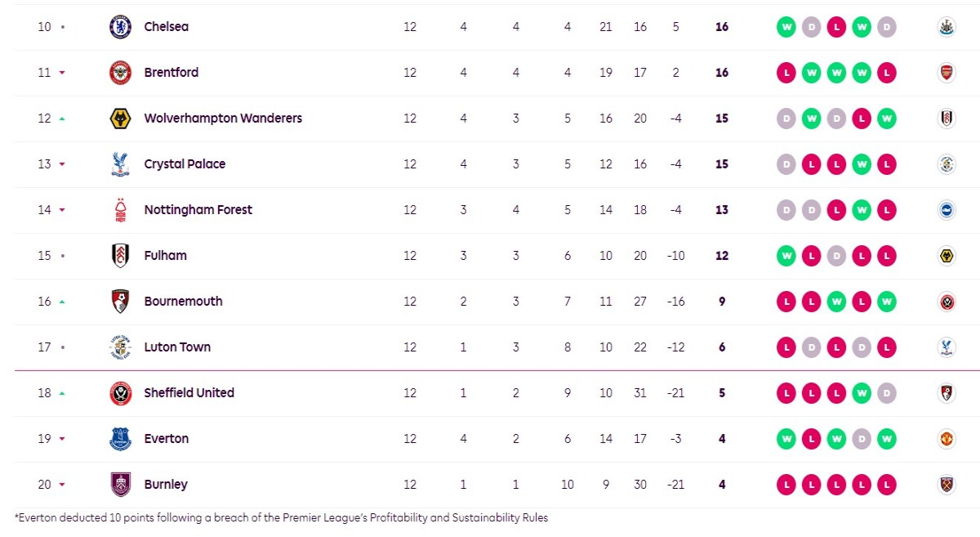
Task: Click the Bournemouth team name link
Action: click(184, 302)
